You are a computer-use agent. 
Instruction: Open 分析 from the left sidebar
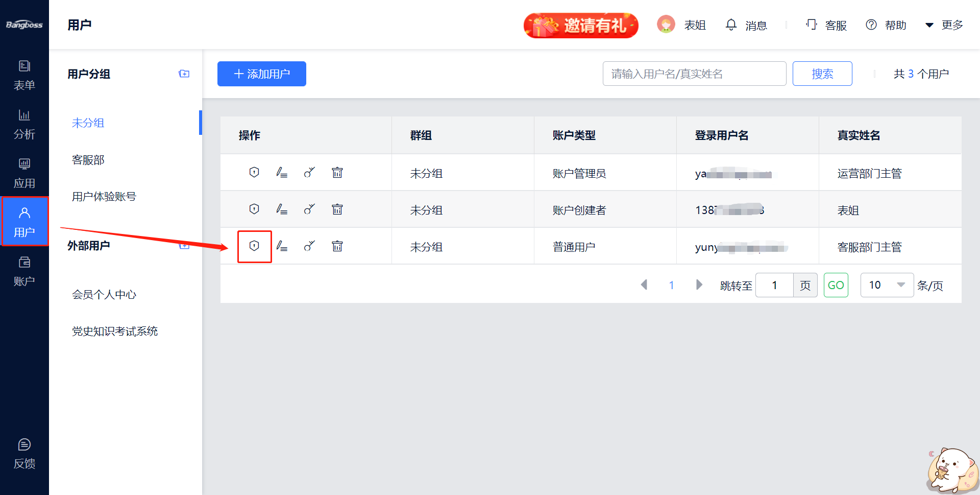coord(24,124)
